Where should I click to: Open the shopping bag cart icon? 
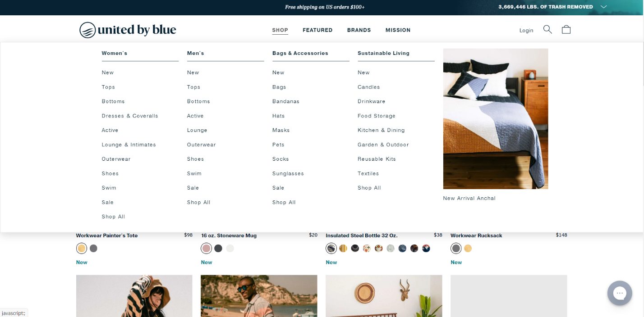point(566,29)
